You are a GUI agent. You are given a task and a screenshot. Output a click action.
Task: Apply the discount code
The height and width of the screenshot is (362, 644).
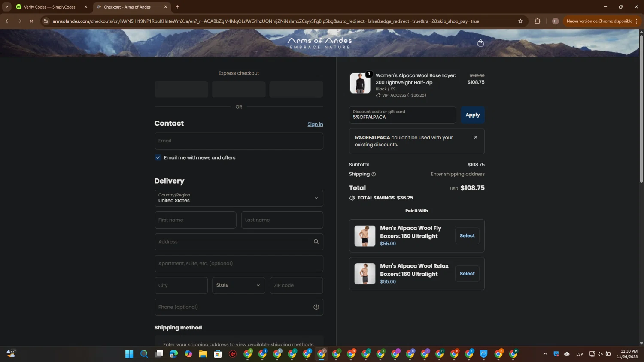[473, 115]
